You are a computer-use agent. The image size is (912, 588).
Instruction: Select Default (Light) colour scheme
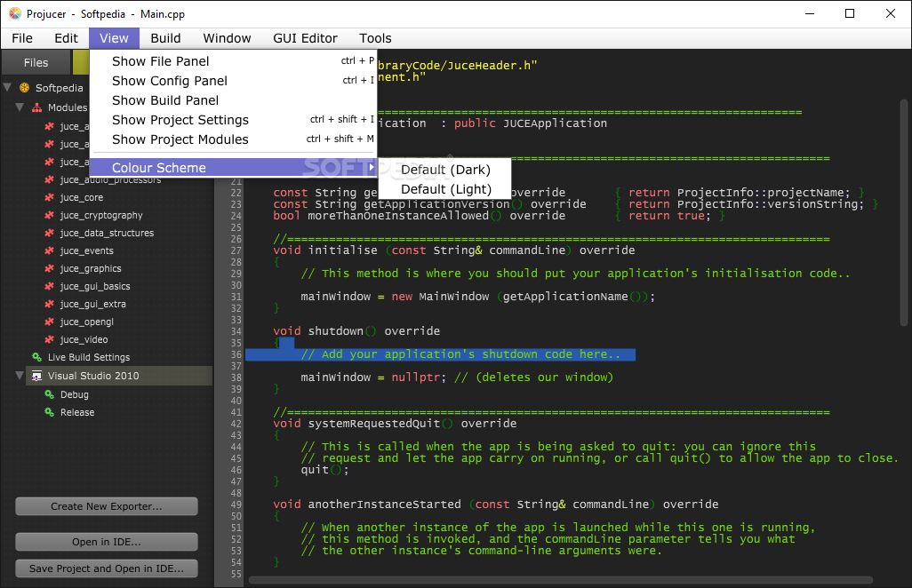point(445,189)
